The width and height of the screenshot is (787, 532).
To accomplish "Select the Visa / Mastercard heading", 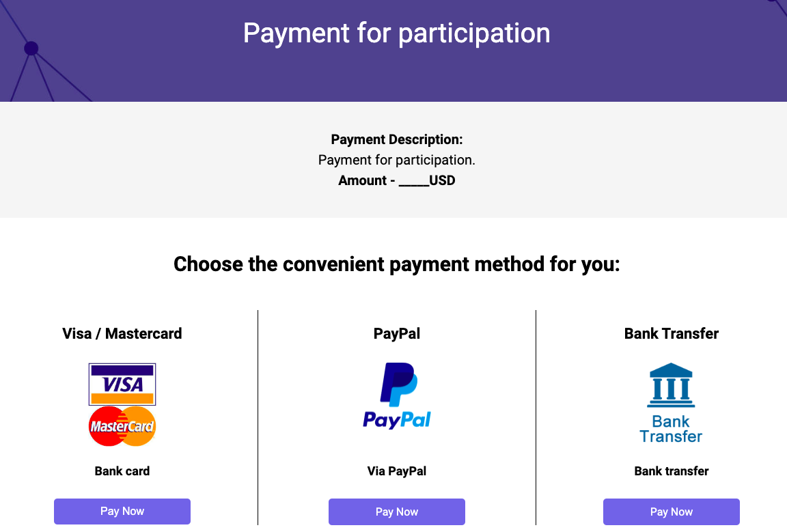I will 122,334.
